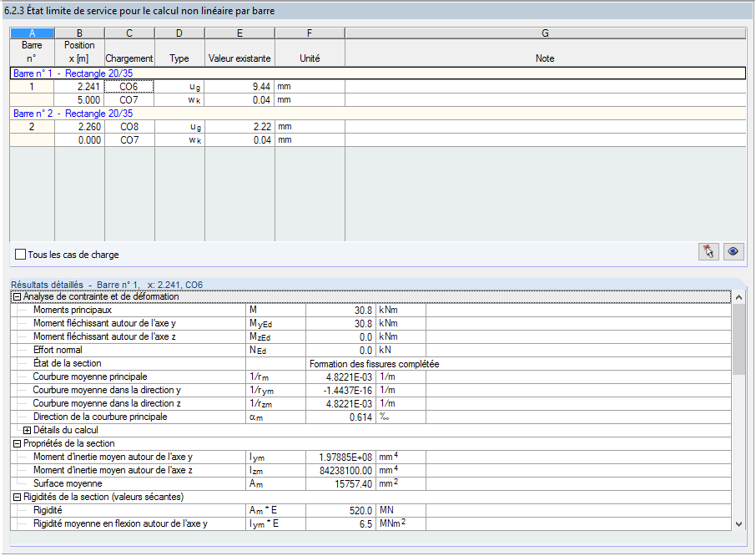756x556 pixels.
Task: Collapse 'Analyse de contrainte et de déformation' section
Action: click(17, 297)
